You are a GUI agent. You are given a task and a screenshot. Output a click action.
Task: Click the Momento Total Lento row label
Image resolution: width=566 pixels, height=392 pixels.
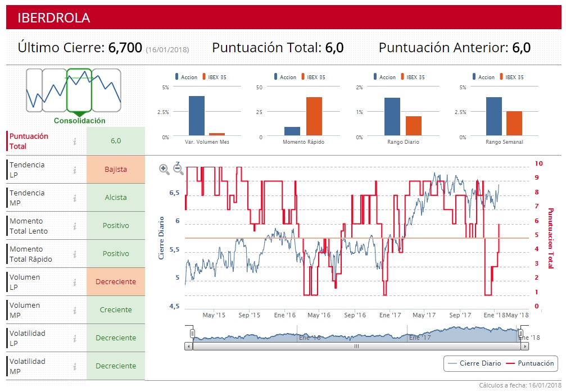coord(29,226)
